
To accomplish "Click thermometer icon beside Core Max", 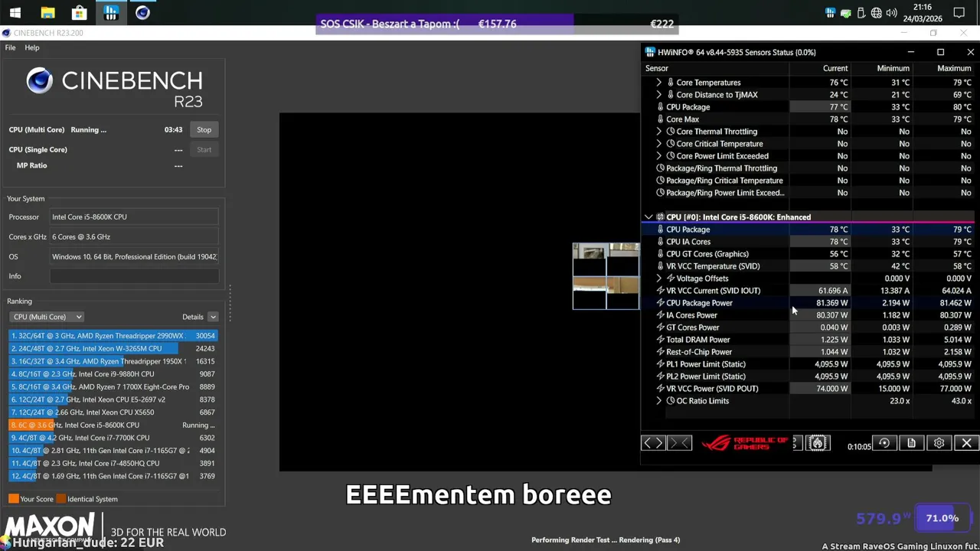I will [x=660, y=119].
